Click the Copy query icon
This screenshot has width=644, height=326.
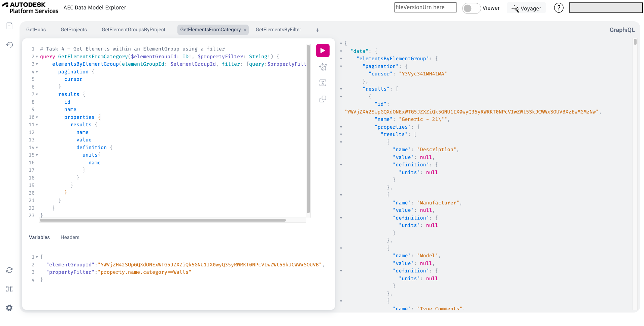point(323,99)
